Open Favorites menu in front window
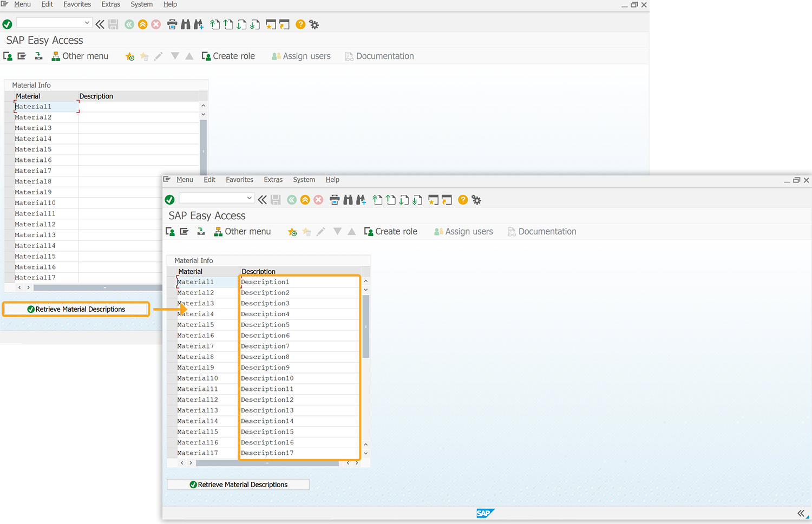 240,180
